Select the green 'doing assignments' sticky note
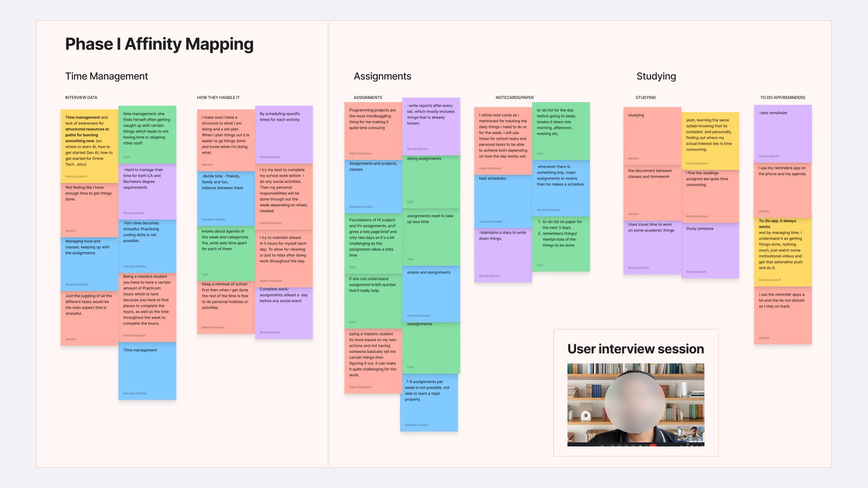The width and height of the screenshot is (868, 488). point(431,182)
